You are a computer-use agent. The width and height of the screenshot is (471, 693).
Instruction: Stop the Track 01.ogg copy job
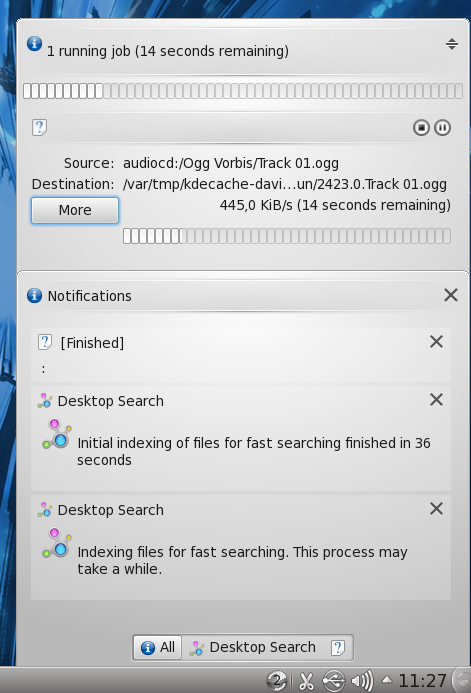click(x=421, y=128)
